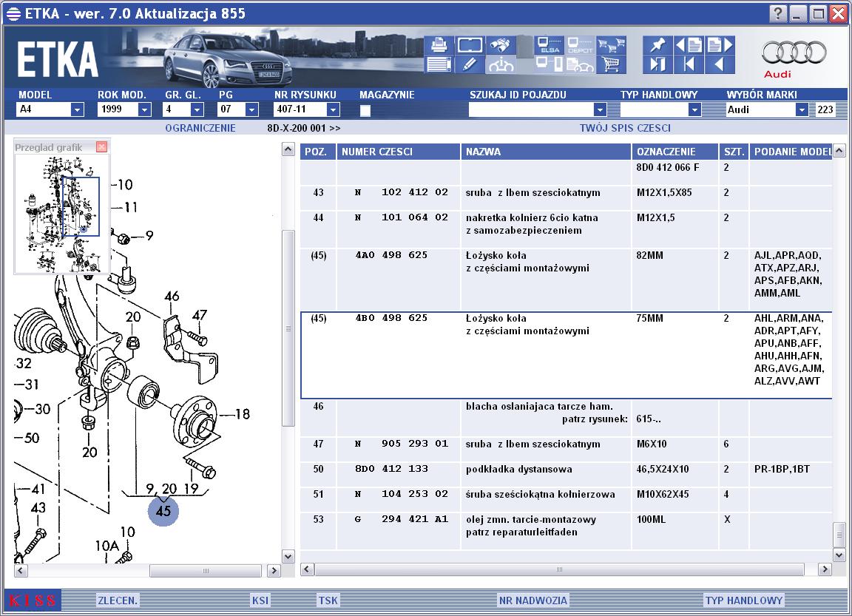Click the pencil edit icon
This screenshot has height=616, width=852.
point(470,64)
